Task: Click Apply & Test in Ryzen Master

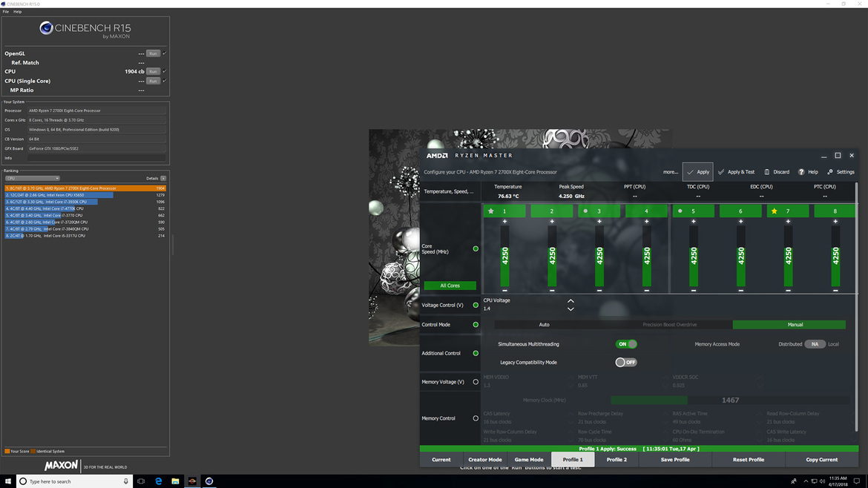Action: pyautogui.click(x=736, y=172)
